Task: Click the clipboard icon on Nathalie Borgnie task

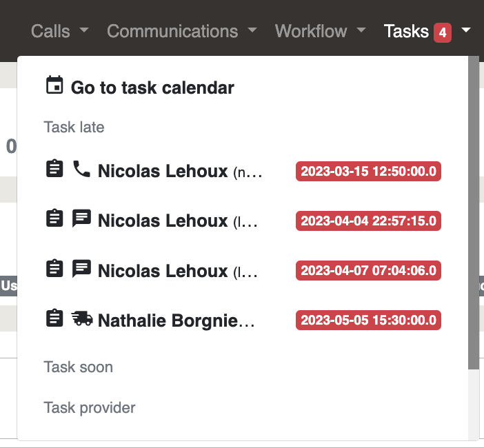Action: point(54,318)
